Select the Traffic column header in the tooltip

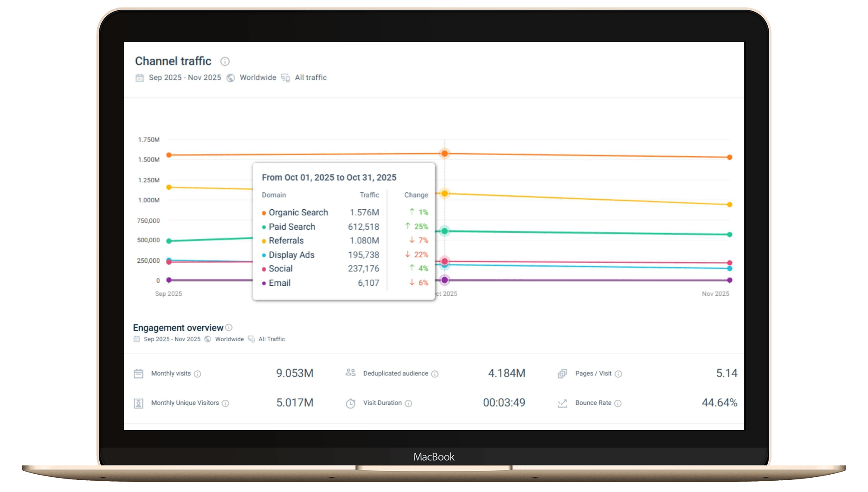(369, 195)
